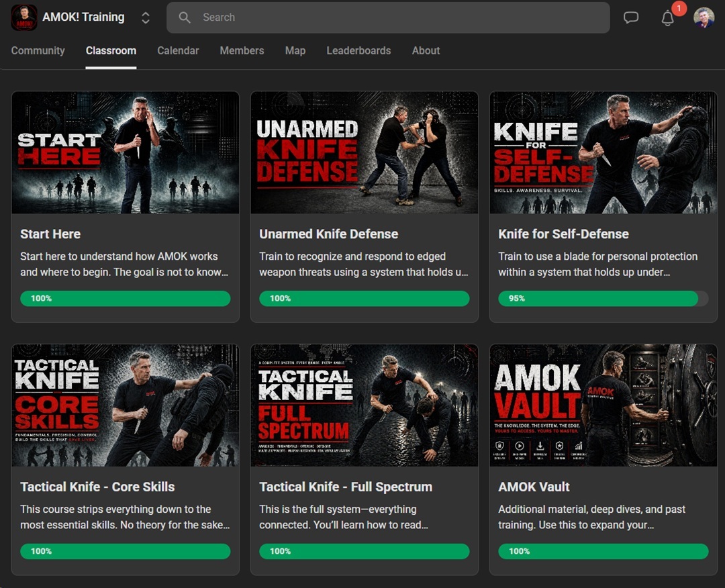
Task: Open the AMOK Vault course image
Action: [603, 405]
